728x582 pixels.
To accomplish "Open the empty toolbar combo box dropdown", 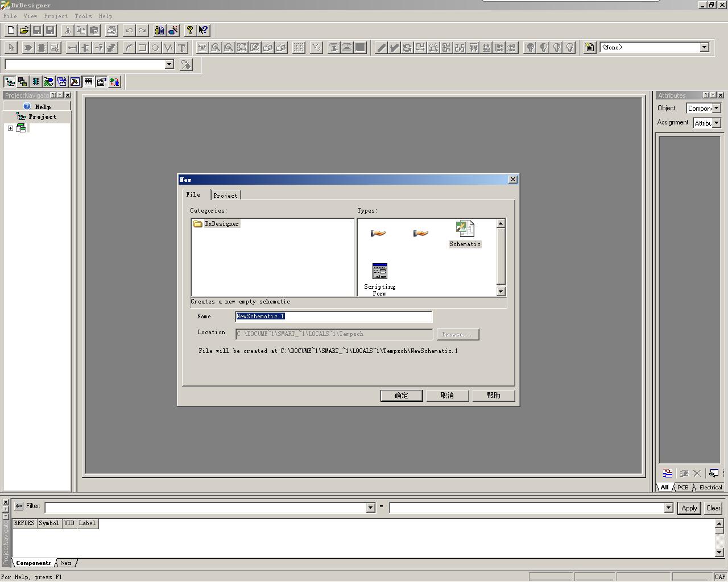I will (x=169, y=64).
